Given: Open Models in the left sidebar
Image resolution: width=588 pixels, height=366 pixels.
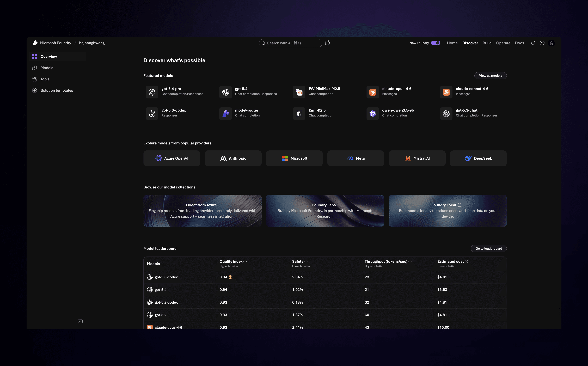Looking at the screenshot, I should [47, 68].
